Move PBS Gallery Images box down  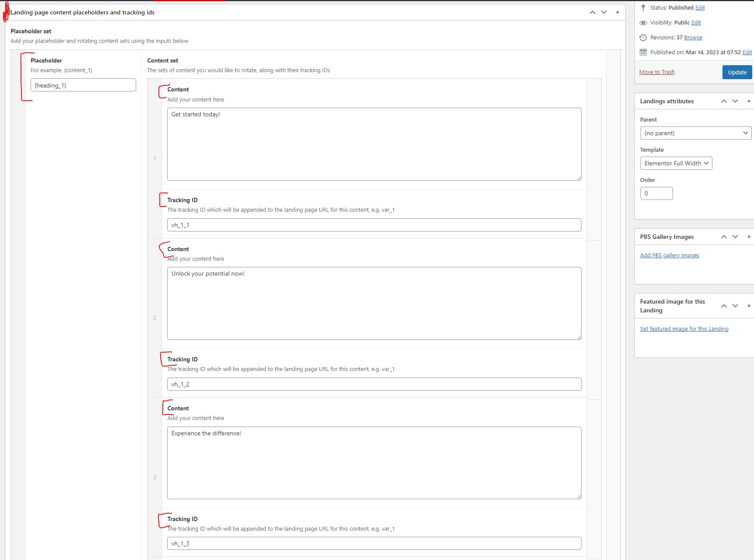pos(735,237)
